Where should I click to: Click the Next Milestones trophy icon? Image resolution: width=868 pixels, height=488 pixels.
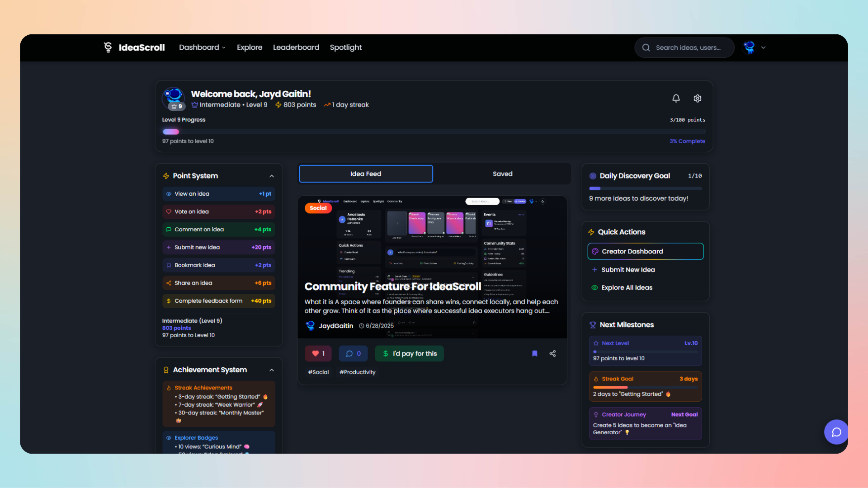pos(593,325)
